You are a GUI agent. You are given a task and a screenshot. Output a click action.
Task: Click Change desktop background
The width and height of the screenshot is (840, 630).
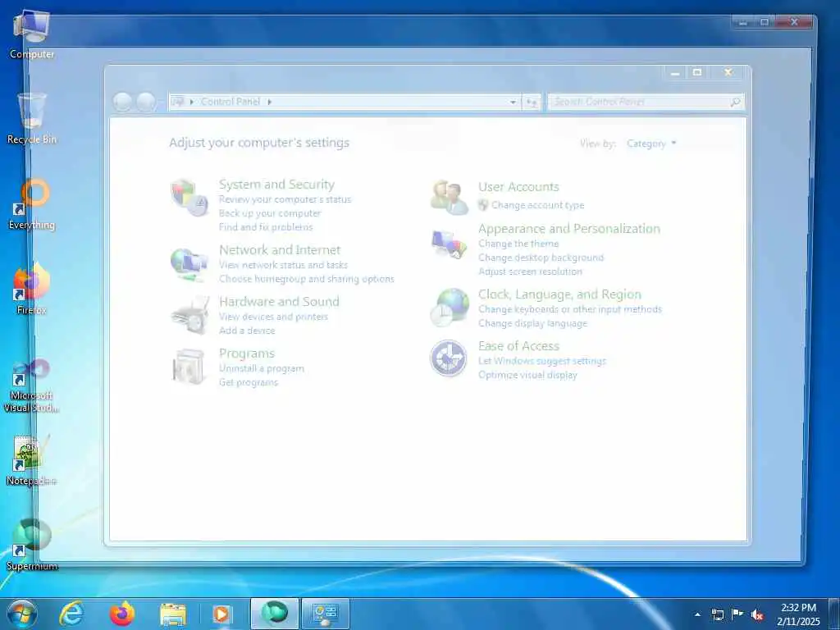pos(541,258)
